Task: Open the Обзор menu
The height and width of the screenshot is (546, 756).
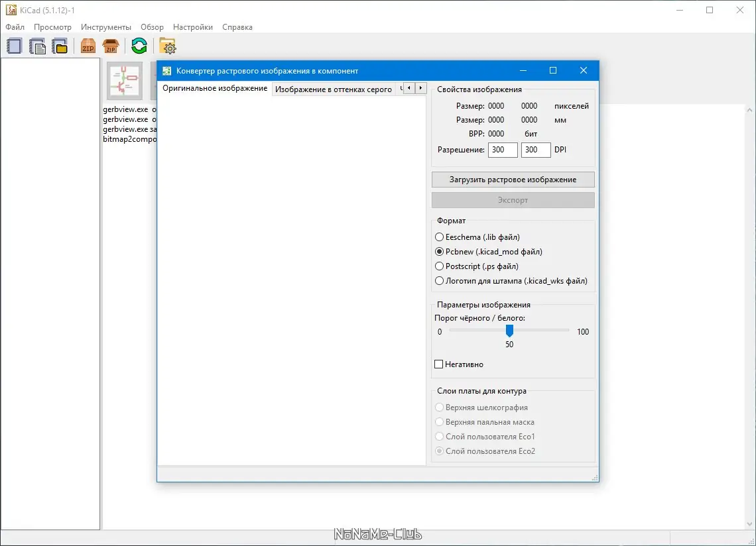Action: (x=152, y=27)
